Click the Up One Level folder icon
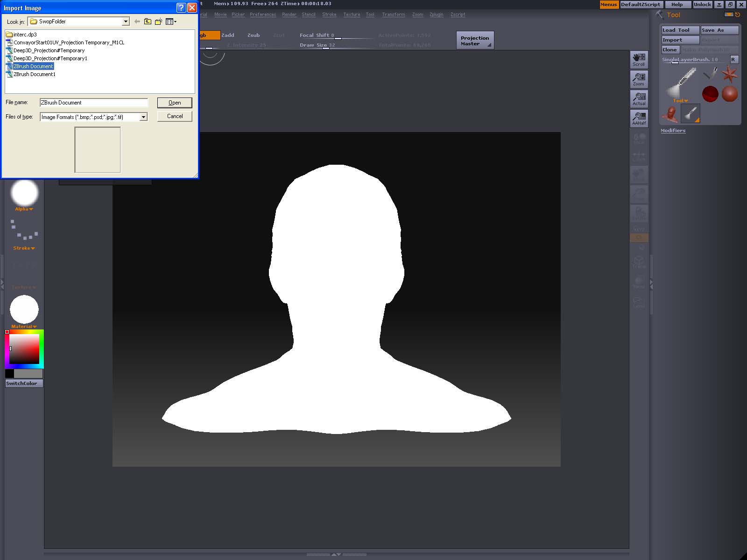Viewport: 747px width, 560px height. pos(148,21)
